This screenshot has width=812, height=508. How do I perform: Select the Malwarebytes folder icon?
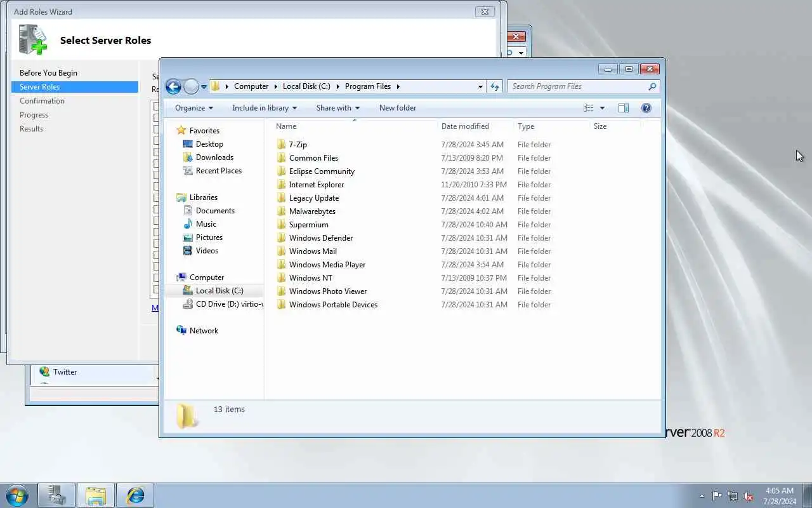282,211
